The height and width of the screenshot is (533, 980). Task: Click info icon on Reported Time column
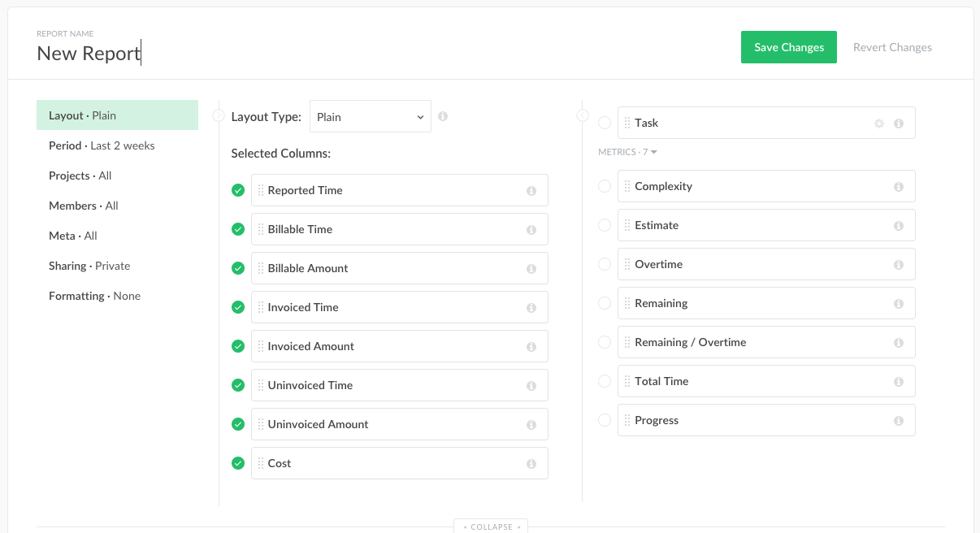pos(531,191)
